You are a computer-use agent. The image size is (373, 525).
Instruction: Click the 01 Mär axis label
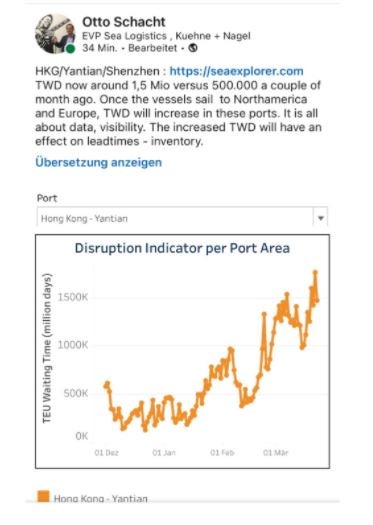[275, 453]
